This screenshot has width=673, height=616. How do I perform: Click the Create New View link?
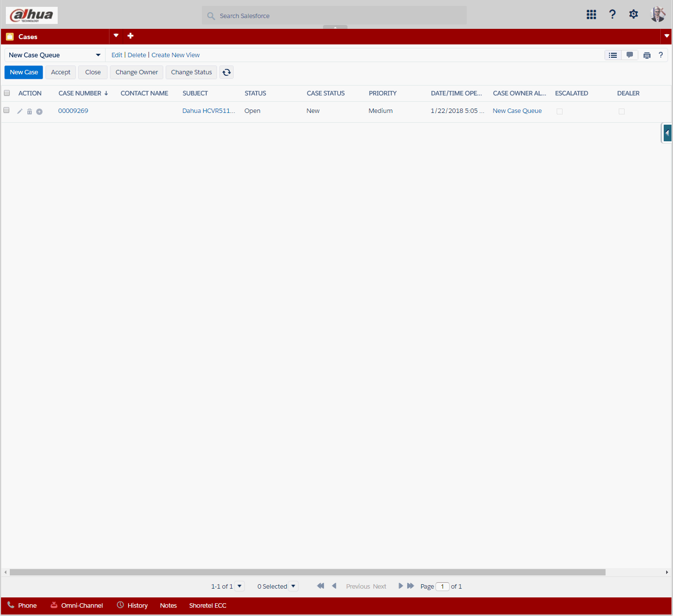[175, 55]
